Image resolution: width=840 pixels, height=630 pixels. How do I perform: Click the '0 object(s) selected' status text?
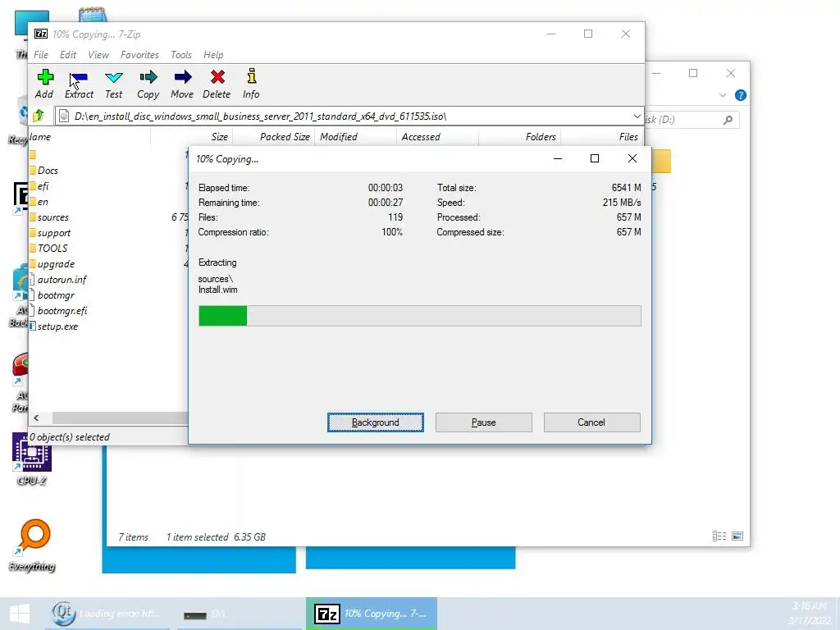tap(70, 437)
